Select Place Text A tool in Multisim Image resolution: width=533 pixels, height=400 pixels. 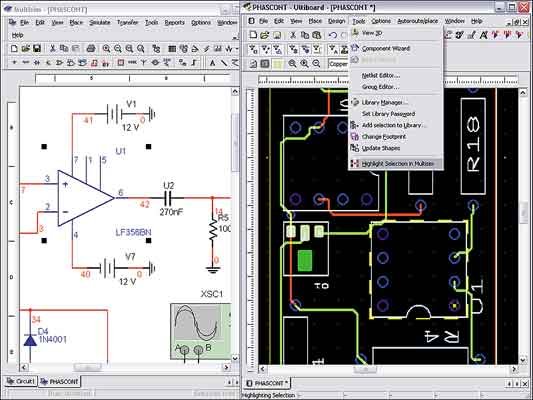212,63
